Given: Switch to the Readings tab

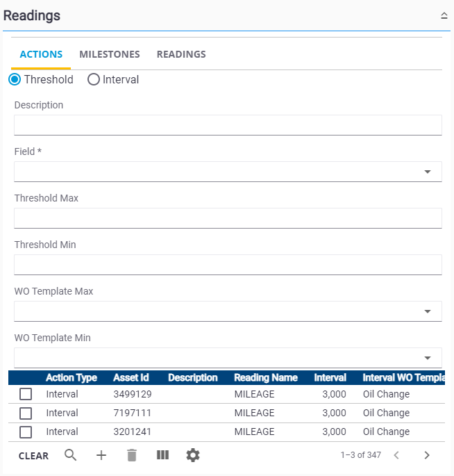Looking at the screenshot, I should [x=181, y=54].
